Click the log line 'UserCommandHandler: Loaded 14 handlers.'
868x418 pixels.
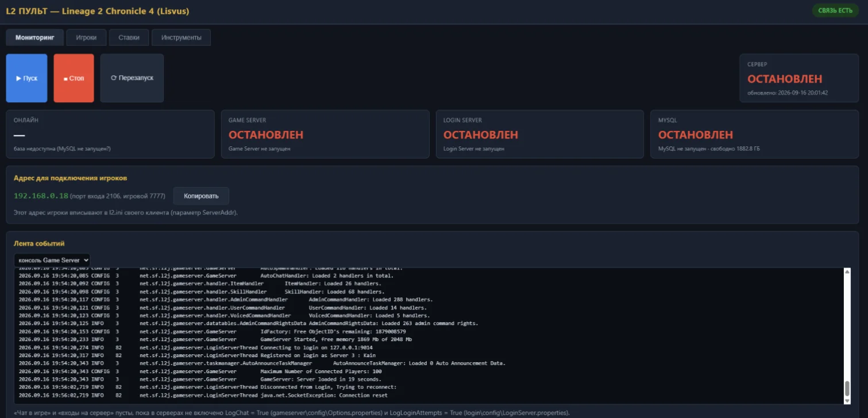pos(223,308)
